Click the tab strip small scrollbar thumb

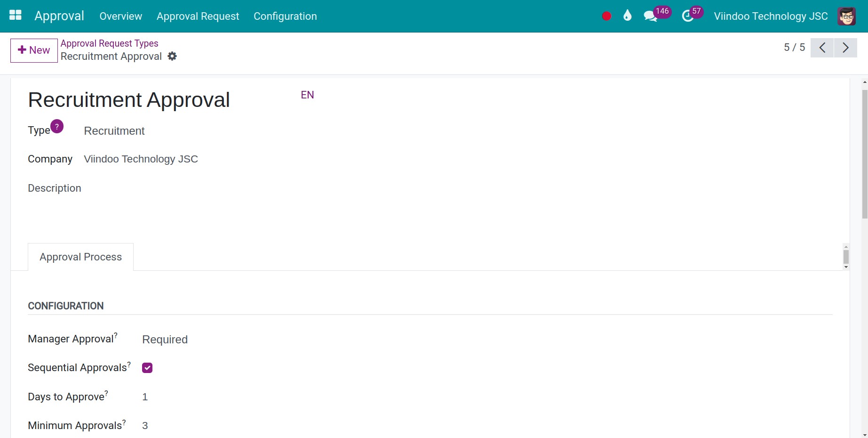tap(846, 257)
